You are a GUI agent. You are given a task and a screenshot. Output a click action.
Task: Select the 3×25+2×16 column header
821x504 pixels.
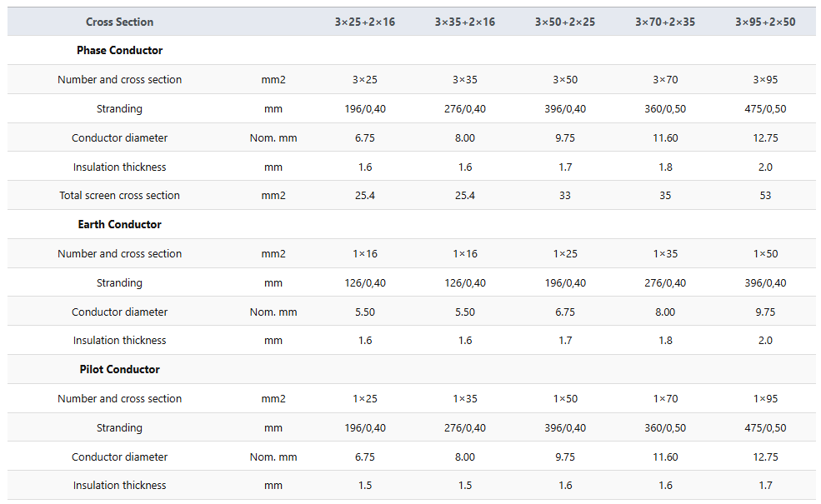pos(365,22)
